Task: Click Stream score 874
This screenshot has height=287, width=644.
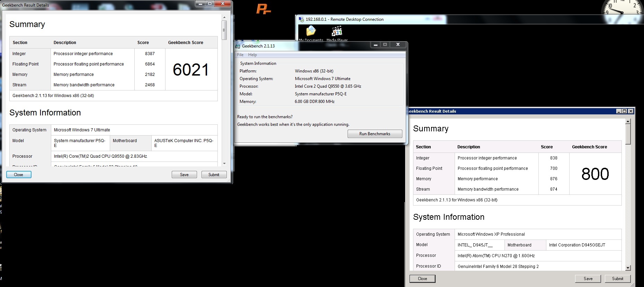Action: tap(554, 189)
